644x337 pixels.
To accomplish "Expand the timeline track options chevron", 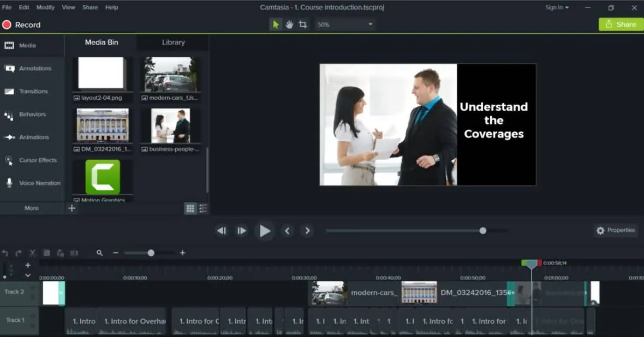I will (28, 275).
